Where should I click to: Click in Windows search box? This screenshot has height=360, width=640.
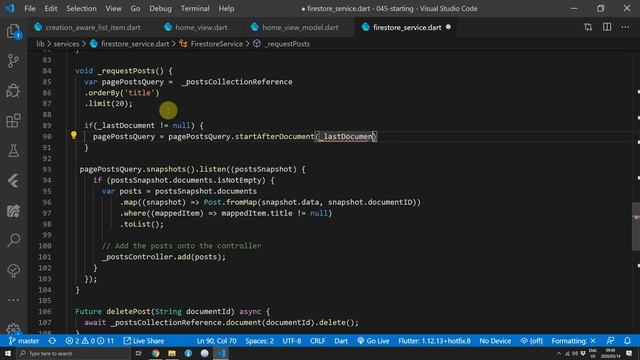coord(73,353)
